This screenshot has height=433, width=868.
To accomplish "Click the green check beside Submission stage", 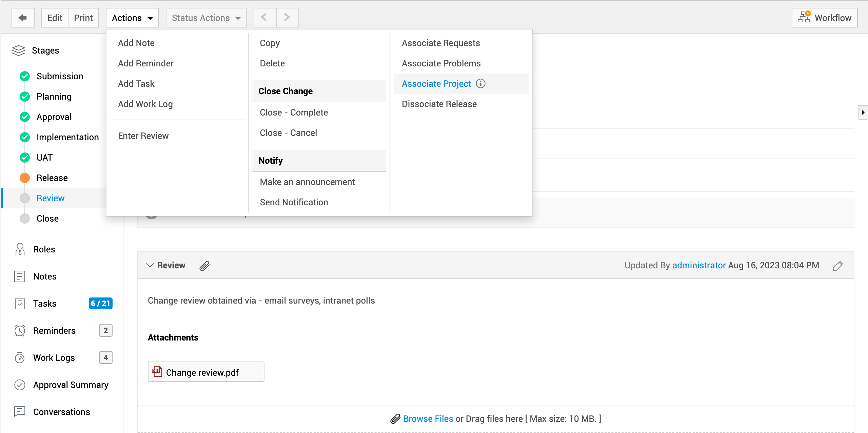I will (x=25, y=76).
